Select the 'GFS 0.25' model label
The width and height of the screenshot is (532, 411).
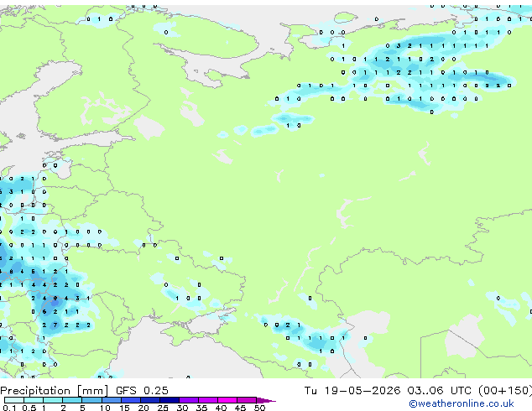click(x=142, y=390)
